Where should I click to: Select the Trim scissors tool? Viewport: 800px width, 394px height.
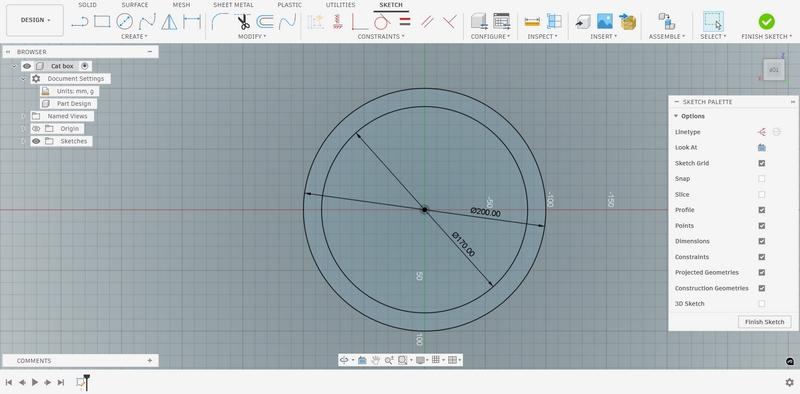click(x=243, y=21)
